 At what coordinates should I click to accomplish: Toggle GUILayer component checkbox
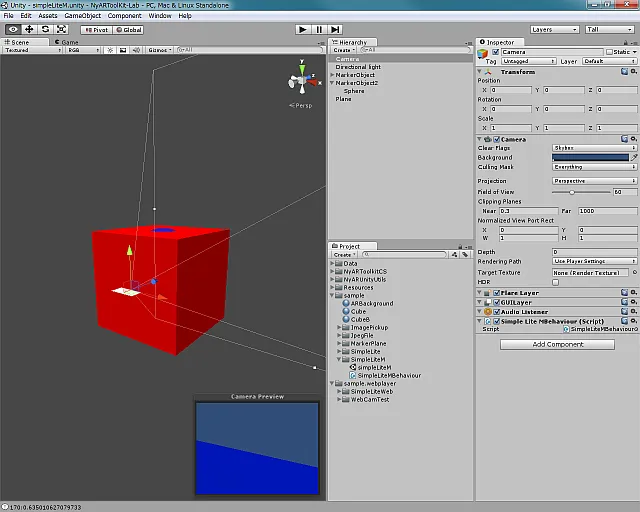coord(496,302)
